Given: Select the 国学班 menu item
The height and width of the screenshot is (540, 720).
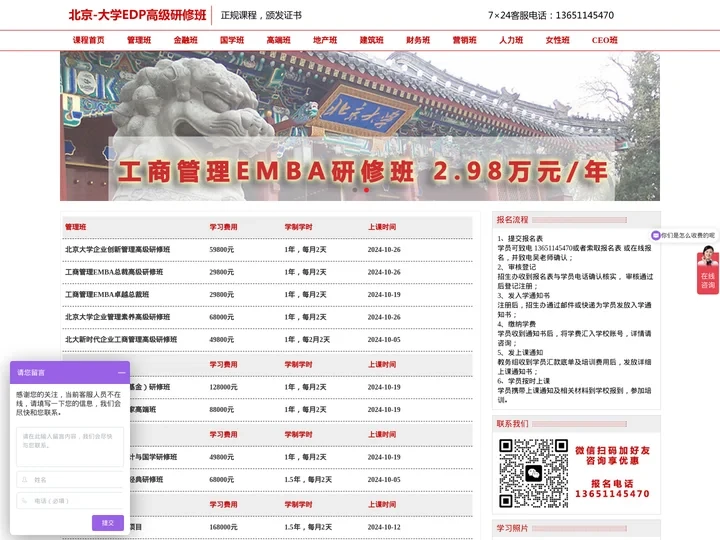Looking at the screenshot, I should (232, 40).
